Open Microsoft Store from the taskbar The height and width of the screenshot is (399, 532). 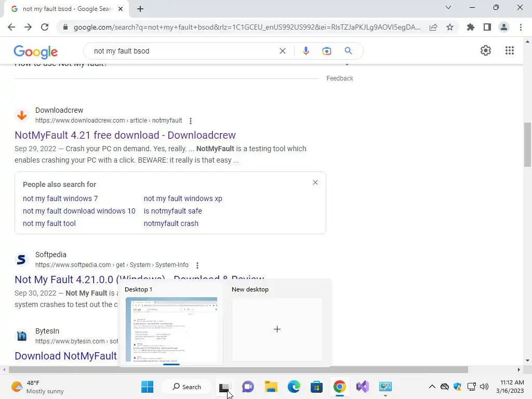(x=316, y=387)
